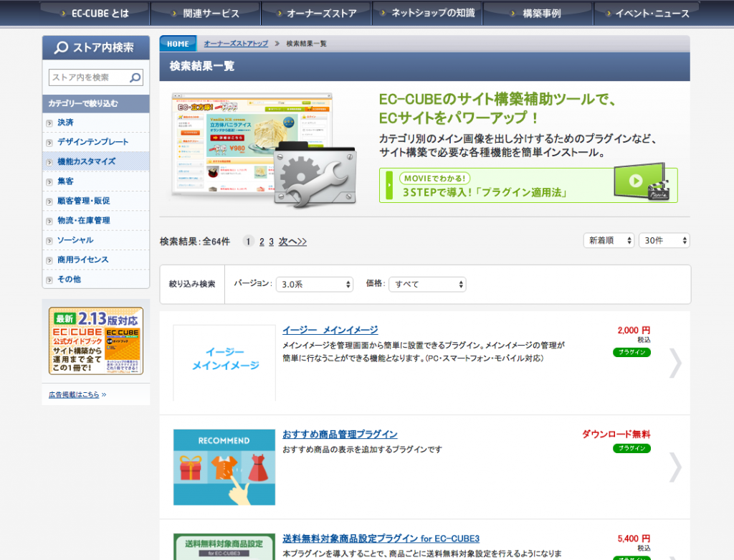734x560 pixels.
Task: Go to results page 2
Action: 262,242
